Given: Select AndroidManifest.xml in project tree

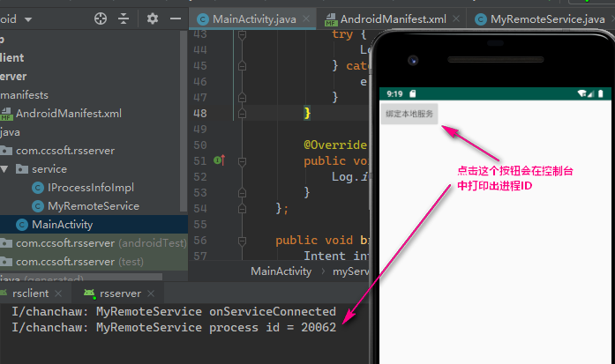Looking at the screenshot, I should click(x=69, y=114).
